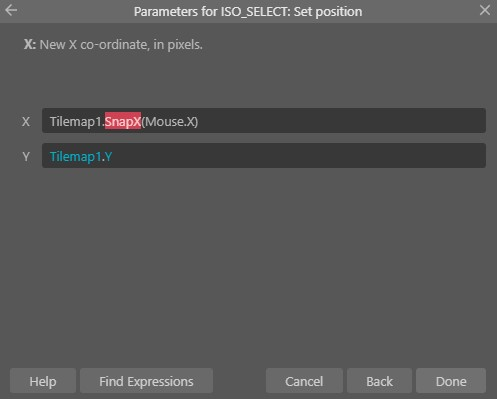This screenshot has width=497, height=399.
Task: Click the X label beside the first field
Action: (26, 121)
